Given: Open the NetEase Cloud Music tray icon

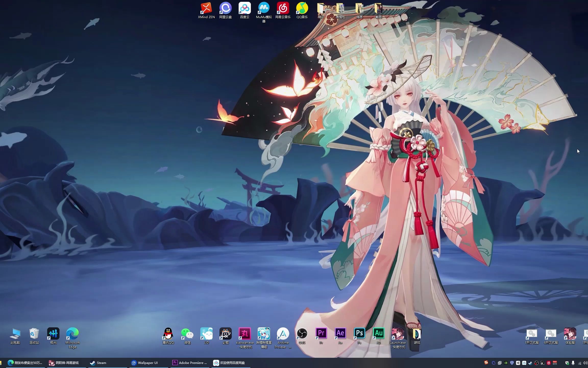Looking at the screenshot, I should coord(549,363).
